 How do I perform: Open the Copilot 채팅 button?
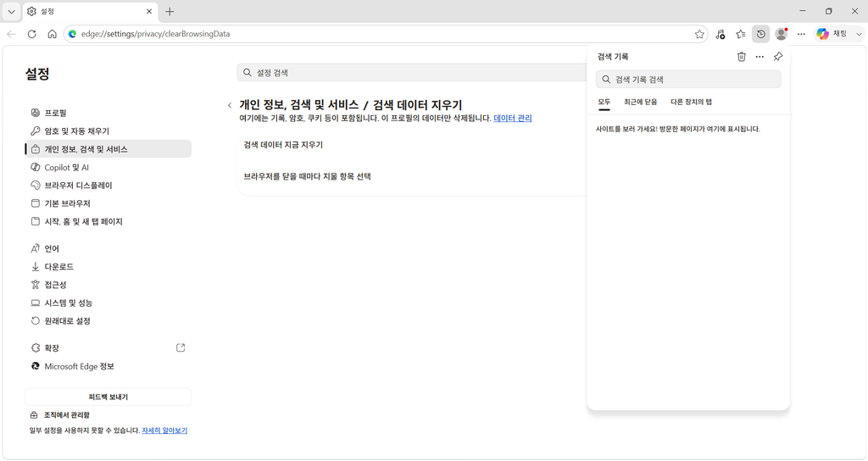[832, 34]
